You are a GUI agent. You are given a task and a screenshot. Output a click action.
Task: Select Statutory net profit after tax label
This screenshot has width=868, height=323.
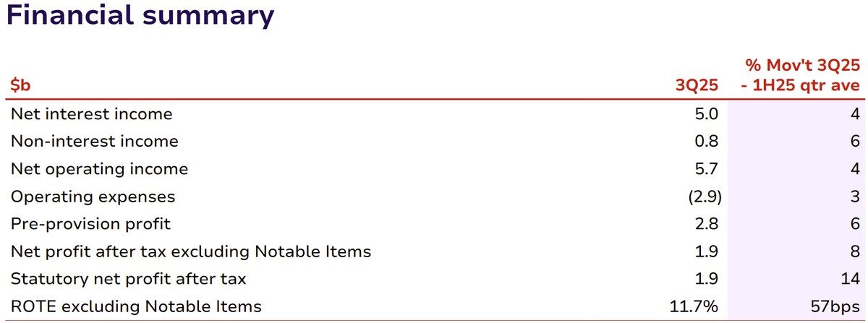tap(129, 279)
